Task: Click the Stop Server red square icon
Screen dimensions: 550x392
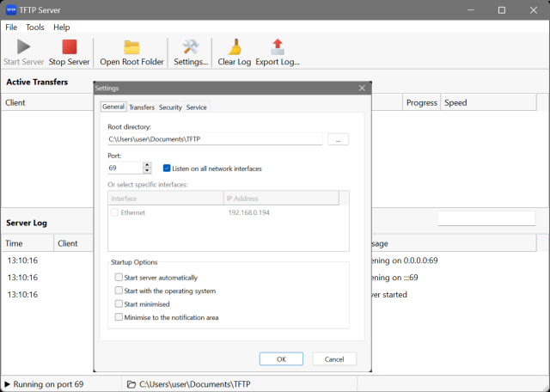Action: (69, 47)
